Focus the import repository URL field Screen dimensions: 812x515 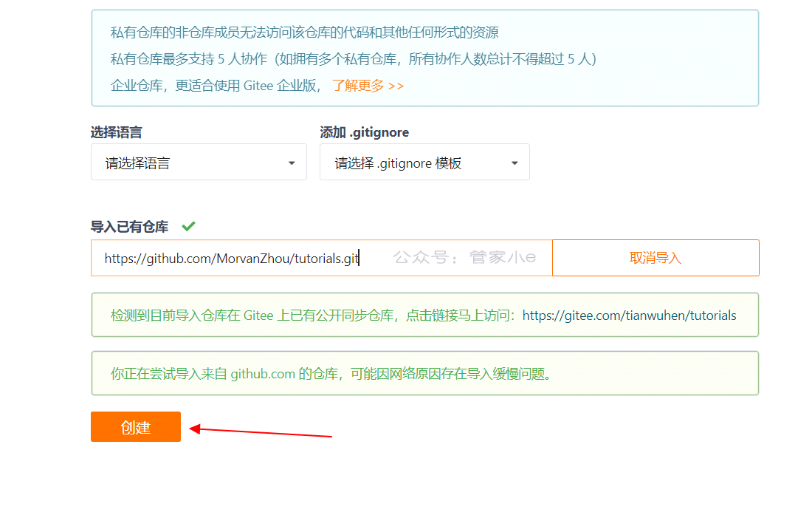click(322, 257)
